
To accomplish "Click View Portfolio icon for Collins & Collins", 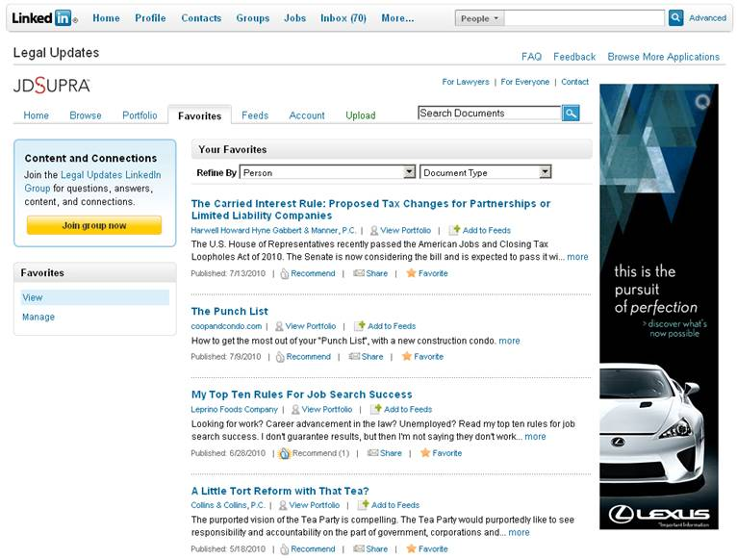I will 283,505.
